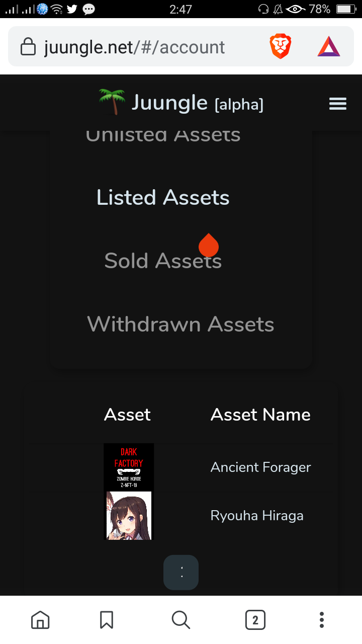This screenshot has height=644, width=362.
Task: Go to browser home via house icon
Action: coord(41,620)
